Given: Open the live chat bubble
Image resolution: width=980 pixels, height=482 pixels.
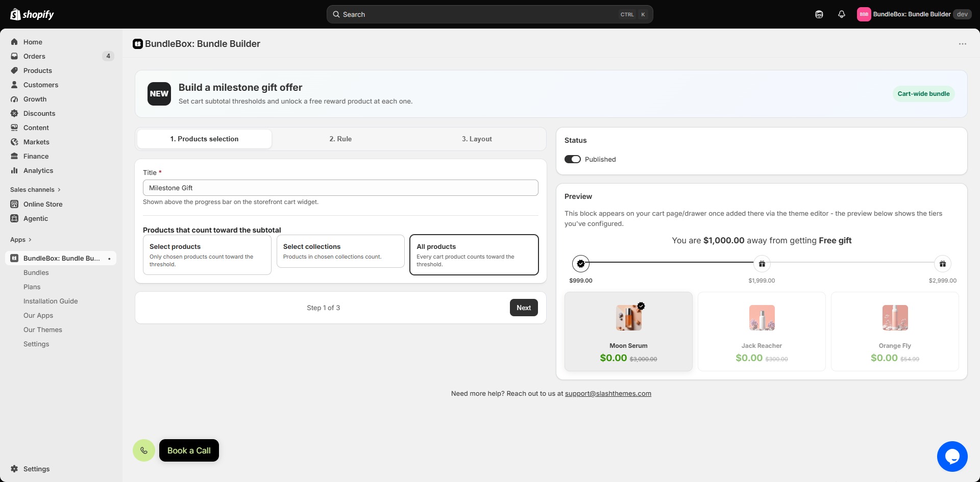Looking at the screenshot, I should tap(952, 456).
